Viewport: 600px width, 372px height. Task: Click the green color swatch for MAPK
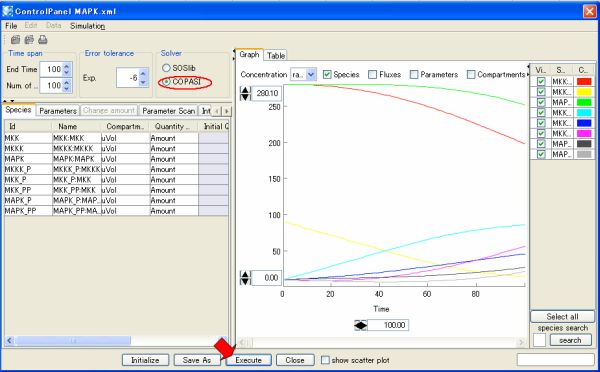(584, 102)
